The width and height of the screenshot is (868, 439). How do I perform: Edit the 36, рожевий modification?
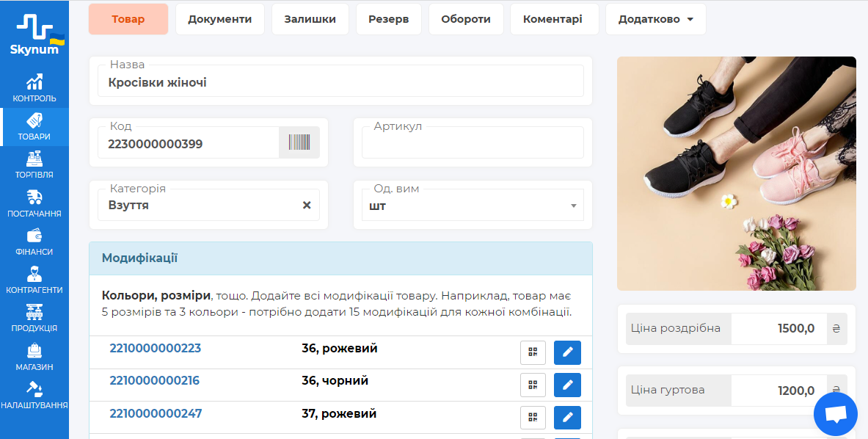567,352
